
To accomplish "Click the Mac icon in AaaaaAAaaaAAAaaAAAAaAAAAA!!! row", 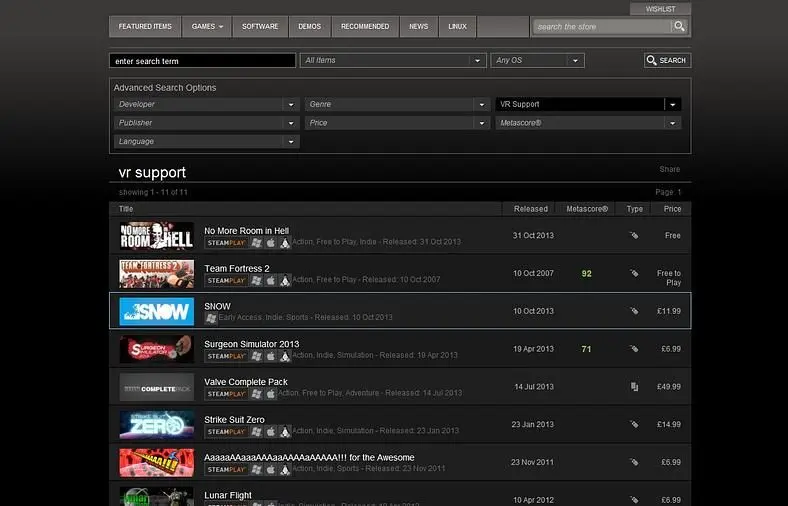I will point(270,469).
